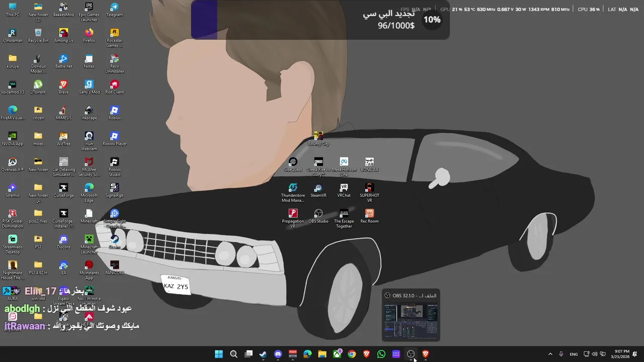This screenshot has height=362, width=644.
Task: Launch BONELAB desktop shortcut
Action: click(x=369, y=164)
